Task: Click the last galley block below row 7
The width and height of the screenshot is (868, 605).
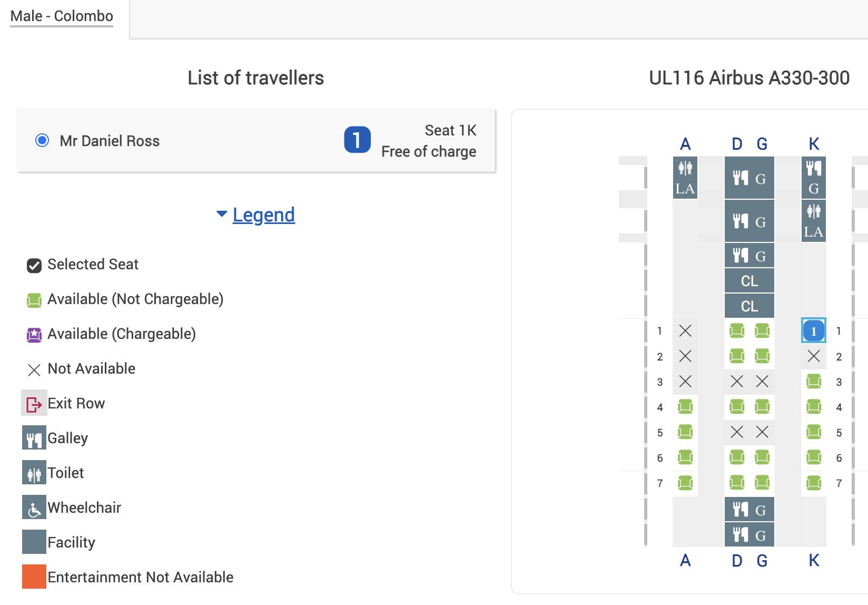Action: pyautogui.click(x=749, y=535)
